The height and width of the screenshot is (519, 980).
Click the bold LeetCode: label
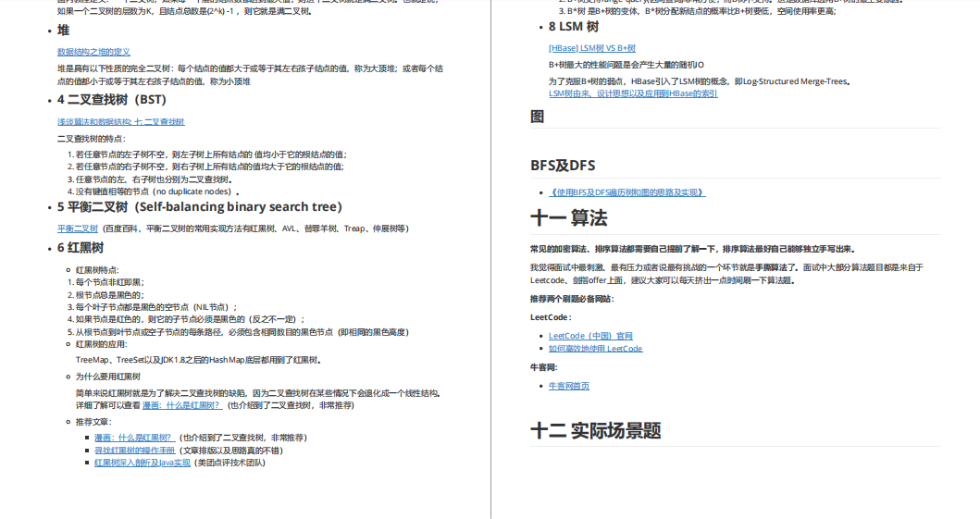click(x=551, y=317)
